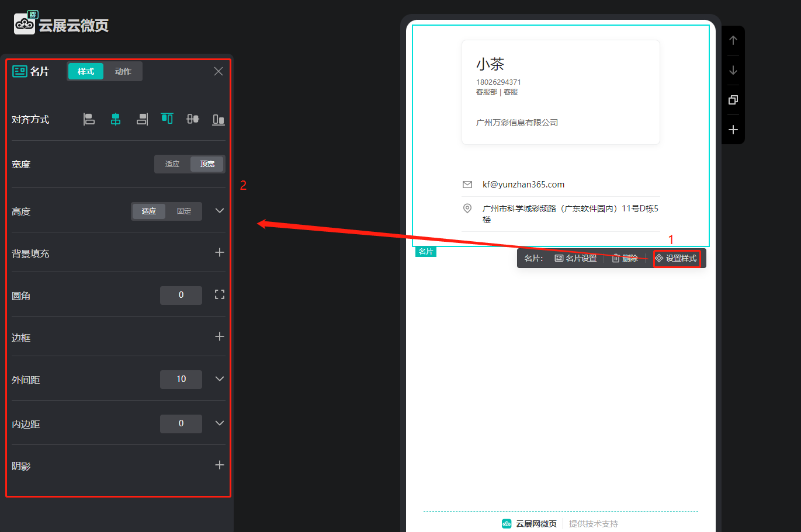This screenshot has width=801, height=532.
Task: Expand 外间距 detailed settings
Action: click(x=220, y=379)
